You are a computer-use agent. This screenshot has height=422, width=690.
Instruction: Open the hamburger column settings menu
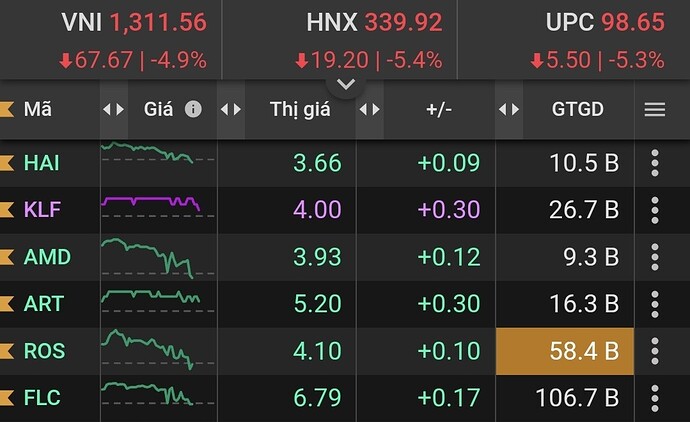tap(655, 110)
